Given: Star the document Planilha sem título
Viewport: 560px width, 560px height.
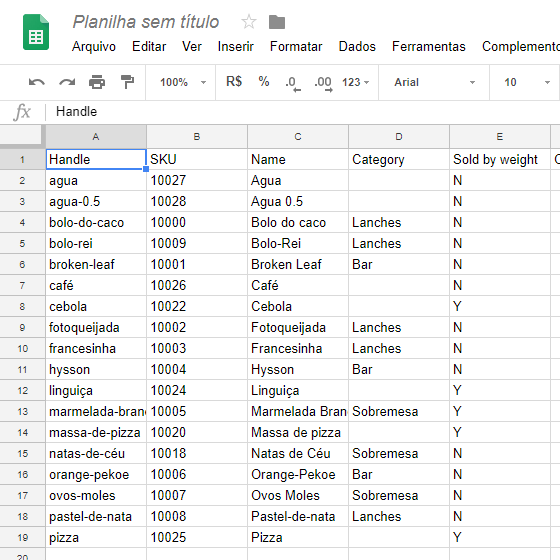Looking at the screenshot, I should [249, 22].
